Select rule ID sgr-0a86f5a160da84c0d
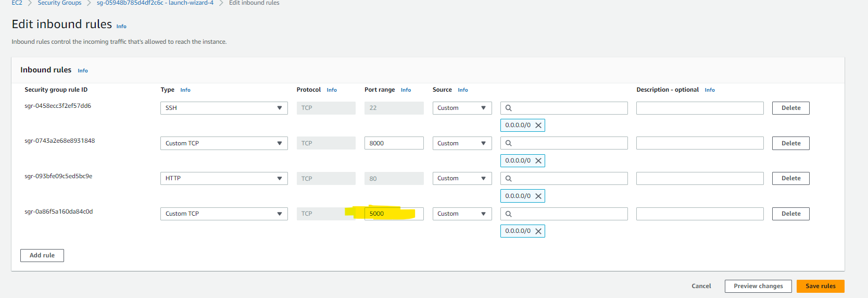This screenshot has width=868, height=298. [x=59, y=212]
